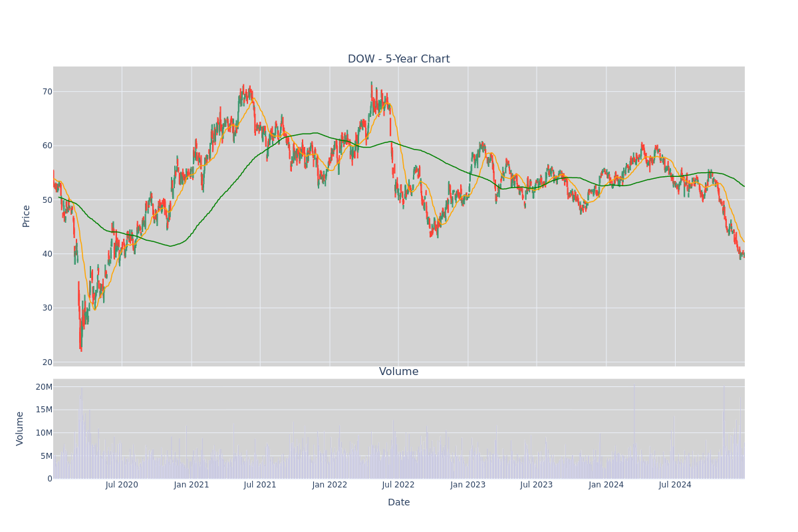Viewport: 798px width, 532px height.
Task: Click the 'Date' x-axis label
Action: click(398, 502)
